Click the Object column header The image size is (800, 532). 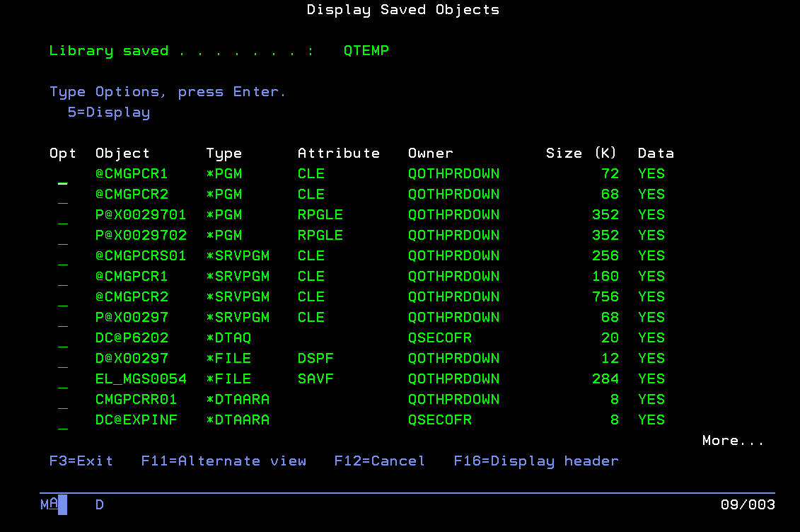(122, 154)
